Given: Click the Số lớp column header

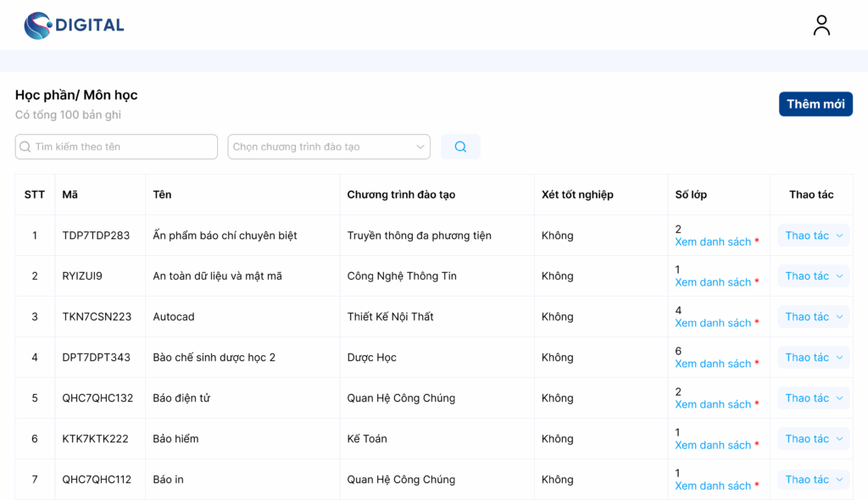Looking at the screenshot, I should (690, 195).
